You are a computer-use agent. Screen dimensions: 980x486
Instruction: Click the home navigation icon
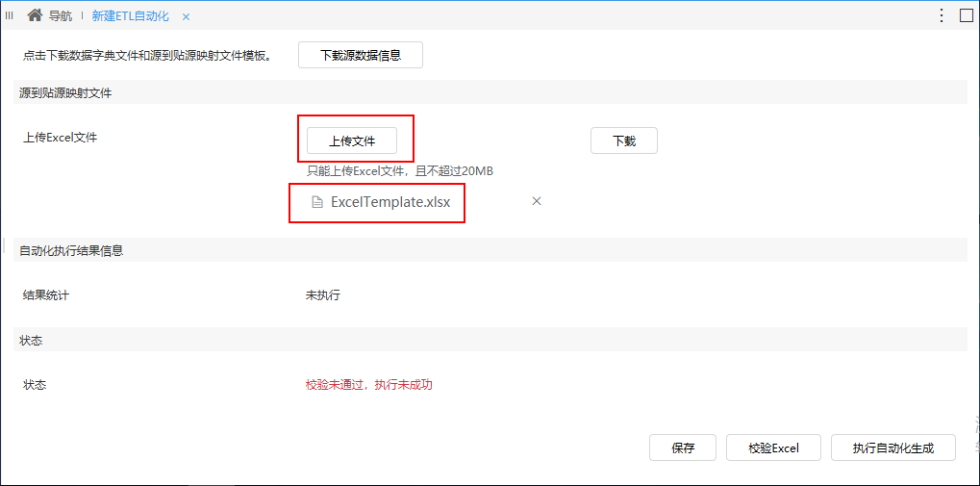click(35, 15)
